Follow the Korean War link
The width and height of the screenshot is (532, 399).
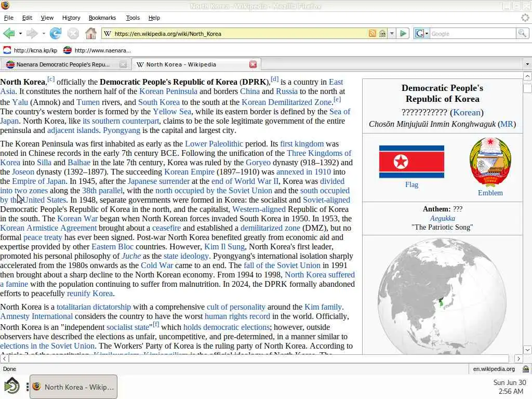coord(77,219)
